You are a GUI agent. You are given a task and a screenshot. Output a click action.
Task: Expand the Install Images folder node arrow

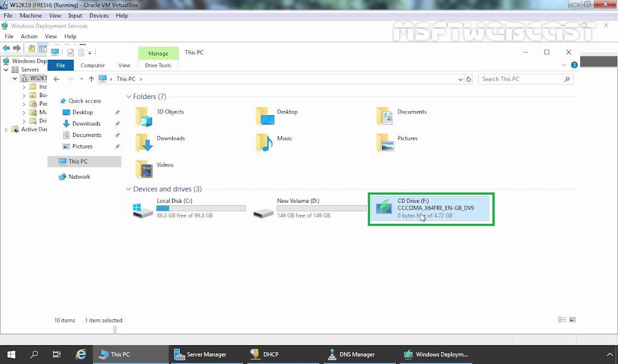[24, 87]
